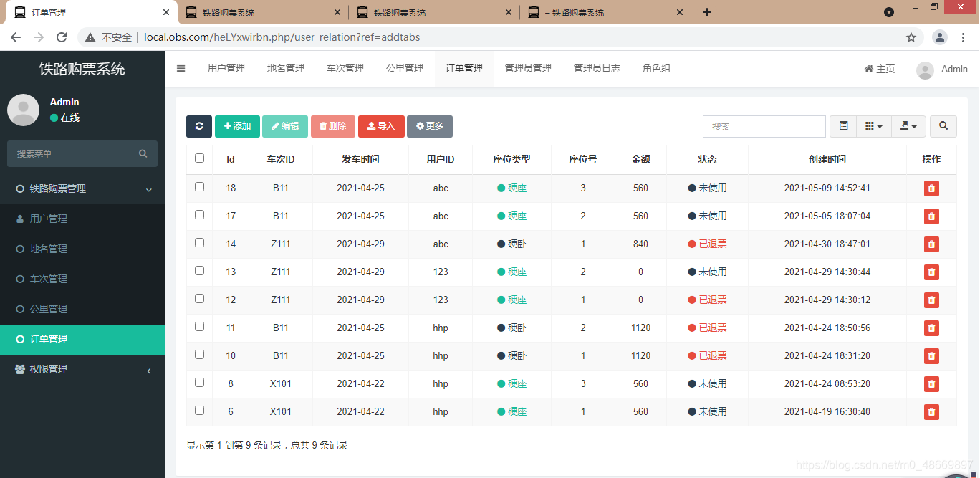980x478 pixels.
Task: Click the not secure warning icon
Action: 90,37
